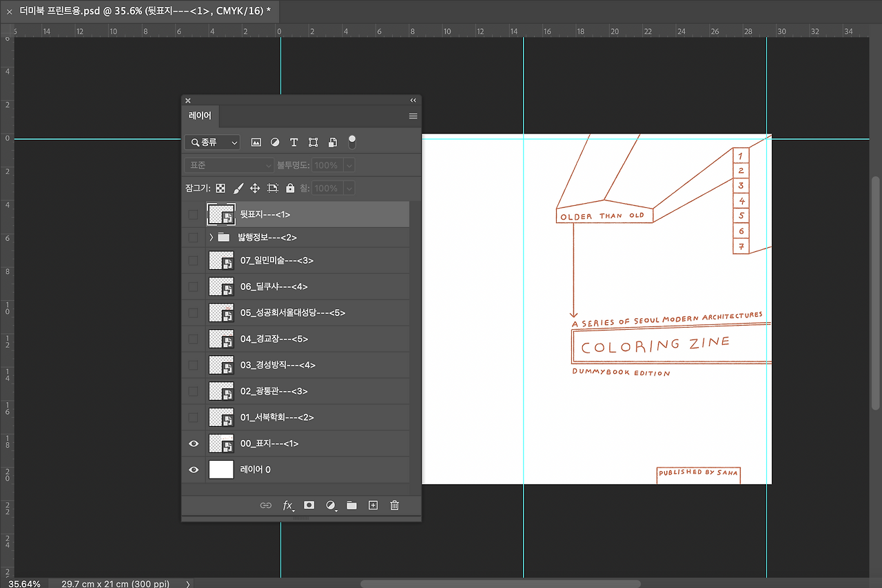Select the 레이어 panel tab

201,116
